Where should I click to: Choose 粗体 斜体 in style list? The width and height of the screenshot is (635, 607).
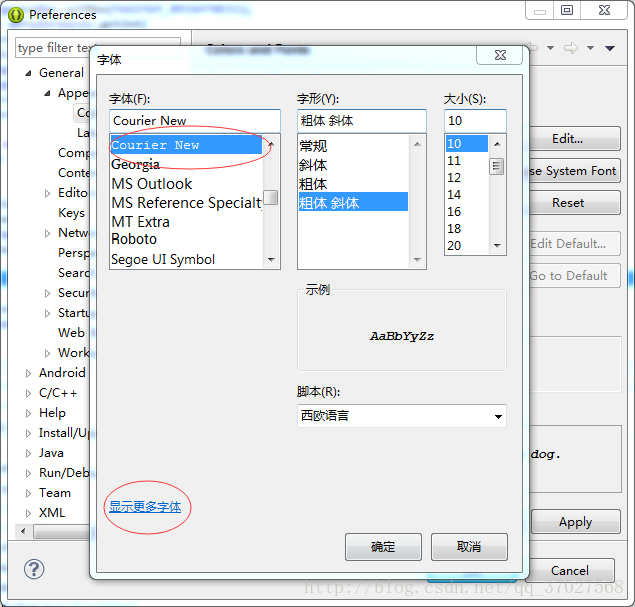pyautogui.click(x=353, y=202)
